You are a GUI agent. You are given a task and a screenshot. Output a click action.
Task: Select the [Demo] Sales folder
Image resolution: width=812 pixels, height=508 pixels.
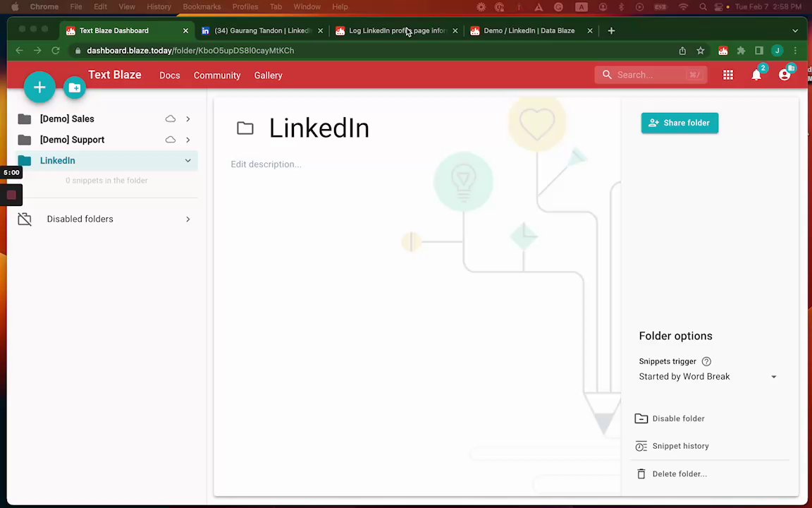tap(67, 119)
